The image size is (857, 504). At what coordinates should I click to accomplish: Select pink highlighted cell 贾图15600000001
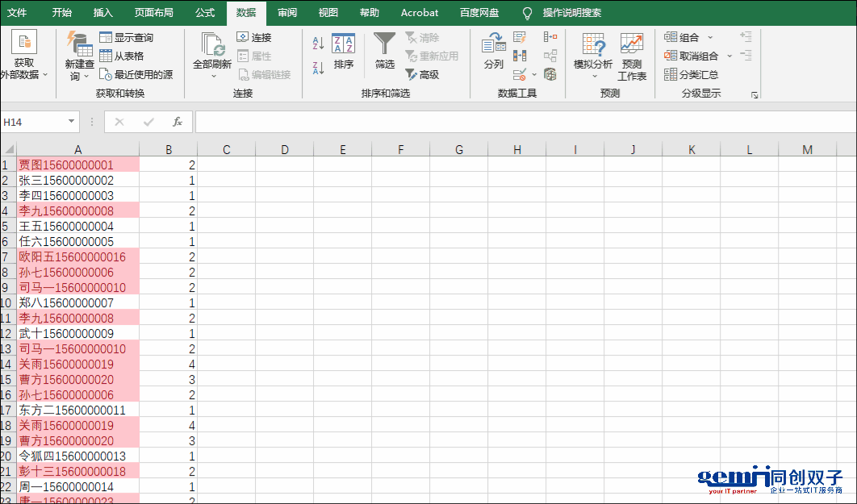pos(77,165)
